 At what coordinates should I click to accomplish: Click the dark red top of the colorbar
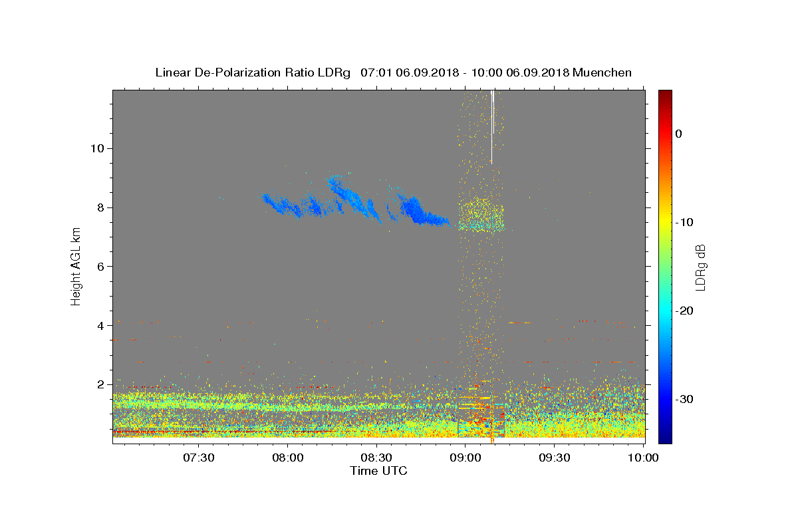(x=665, y=94)
